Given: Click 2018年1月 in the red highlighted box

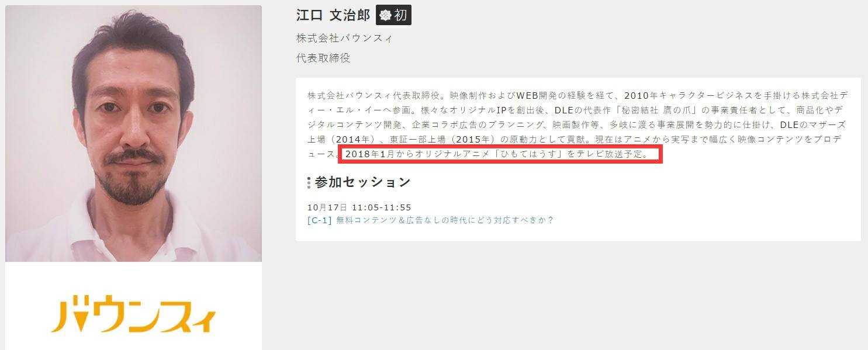Looking at the screenshot, I should pos(366,155).
